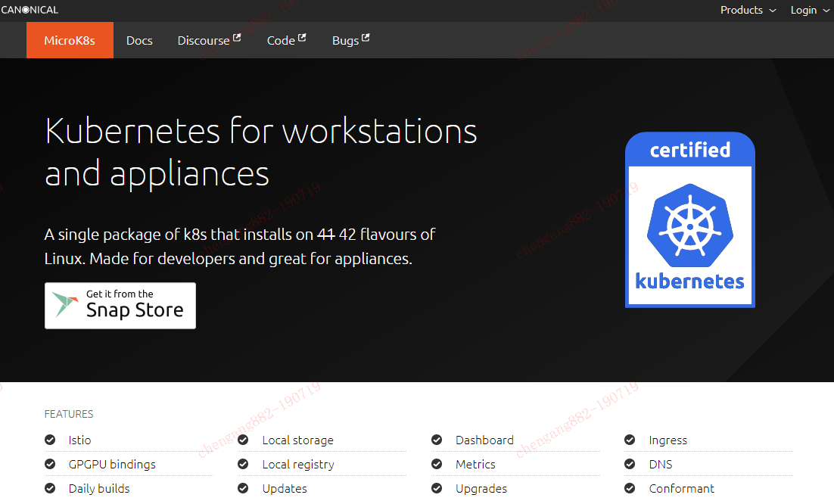Click the GPGPU bindings feature text
The height and width of the screenshot is (504, 834).
112,465
